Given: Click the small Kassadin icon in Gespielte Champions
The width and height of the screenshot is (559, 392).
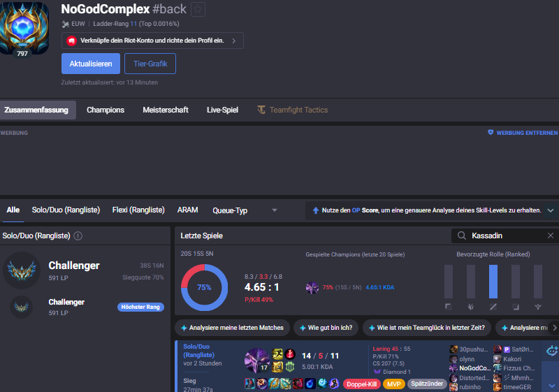Looking at the screenshot, I should point(312,288).
